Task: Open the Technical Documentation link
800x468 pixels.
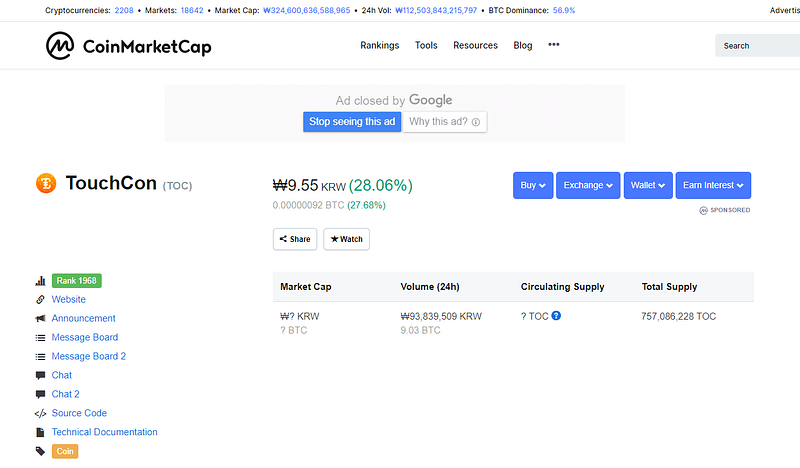Action: [x=105, y=432]
